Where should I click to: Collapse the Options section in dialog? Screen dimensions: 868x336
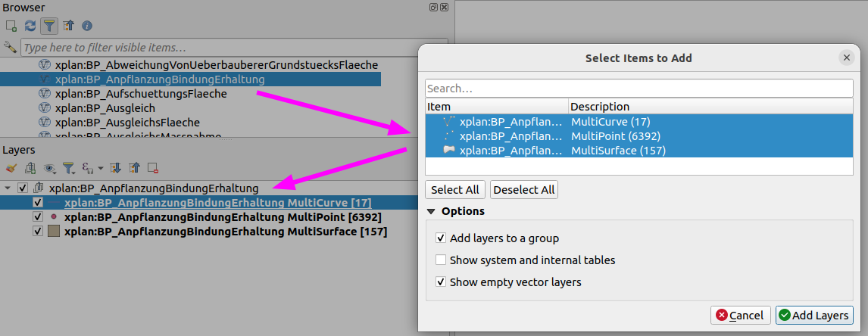pyautogui.click(x=431, y=211)
